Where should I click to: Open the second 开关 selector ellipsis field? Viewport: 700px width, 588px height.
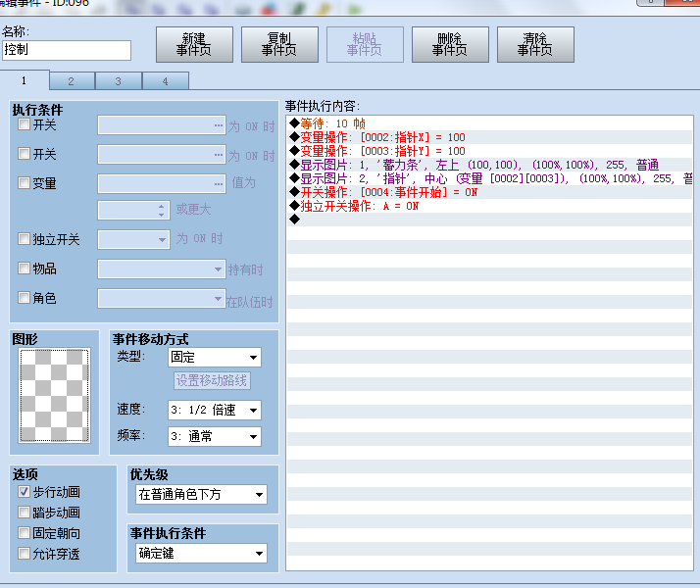pos(162,155)
